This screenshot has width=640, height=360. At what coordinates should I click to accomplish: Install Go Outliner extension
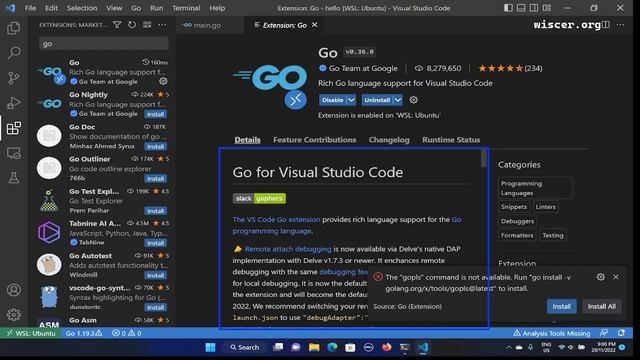pyautogui.click(x=156, y=179)
